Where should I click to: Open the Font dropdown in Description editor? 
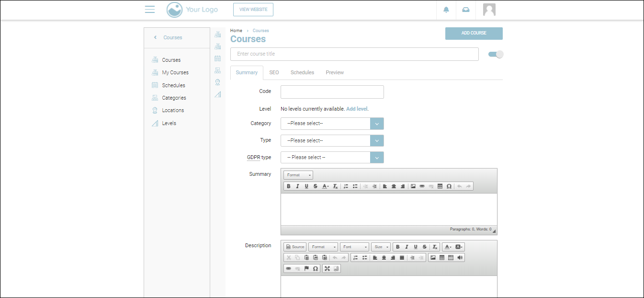[x=354, y=247]
